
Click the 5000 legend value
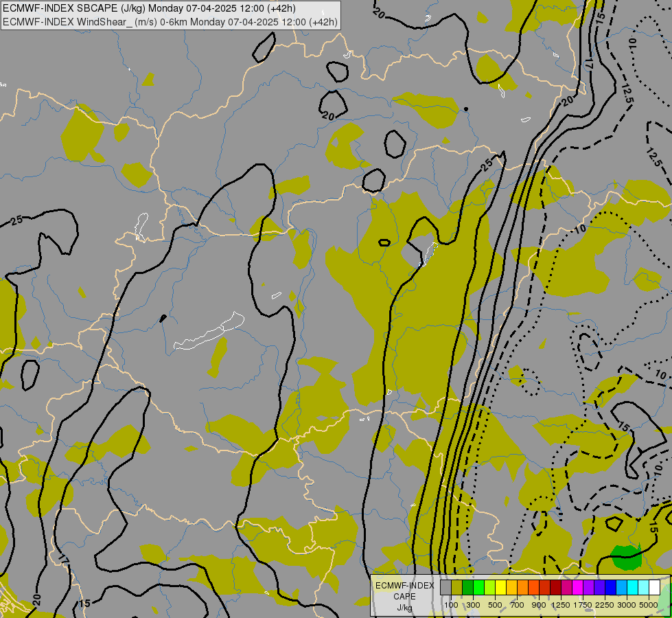pyautogui.click(x=649, y=605)
